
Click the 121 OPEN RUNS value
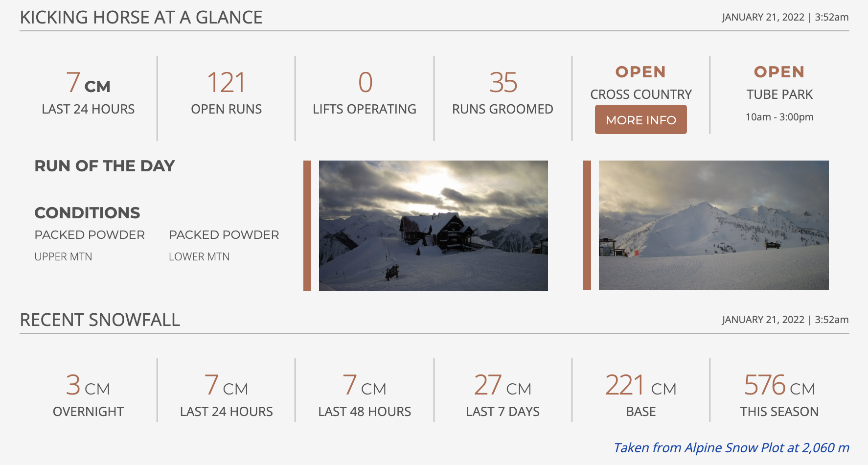[x=226, y=82]
